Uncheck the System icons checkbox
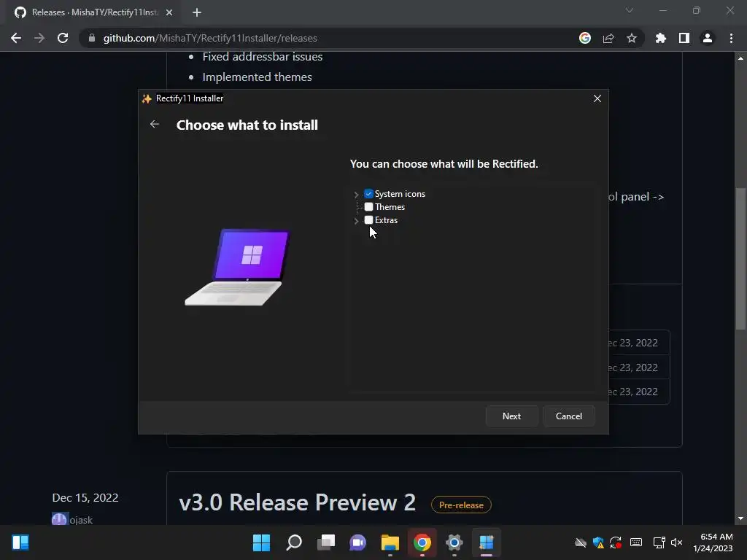The width and height of the screenshot is (747, 560). tap(368, 194)
